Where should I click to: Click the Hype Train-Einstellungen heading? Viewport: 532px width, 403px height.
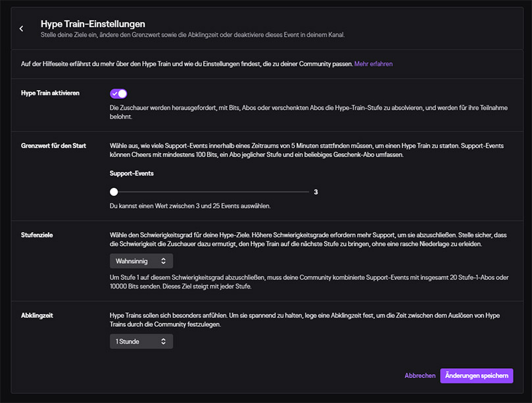tap(93, 24)
